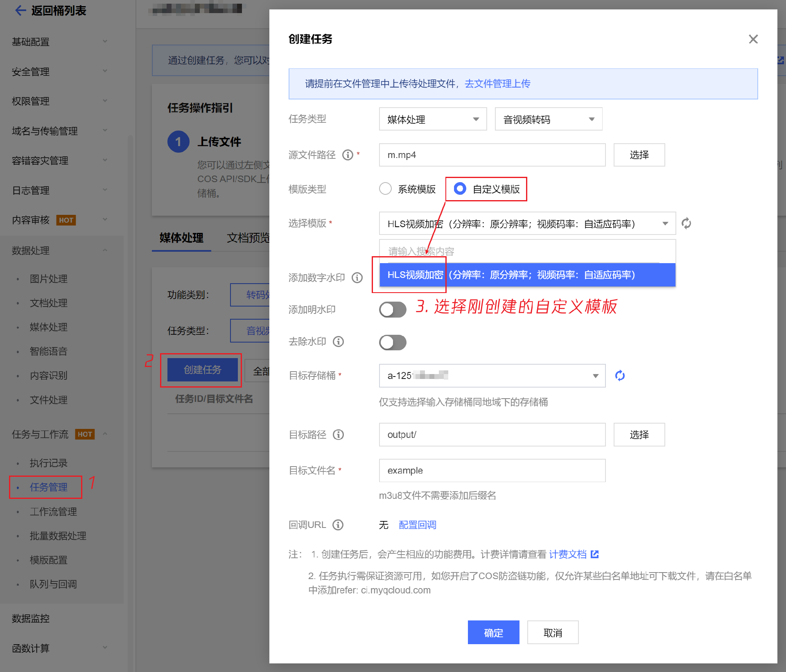Turn on the 去除水印 toggle
Viewport: 786px width, 672px height.
(392, 343)
